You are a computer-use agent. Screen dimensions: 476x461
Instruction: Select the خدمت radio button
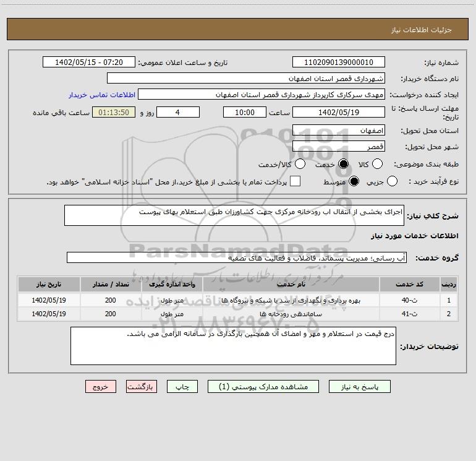tap(343, 164)
